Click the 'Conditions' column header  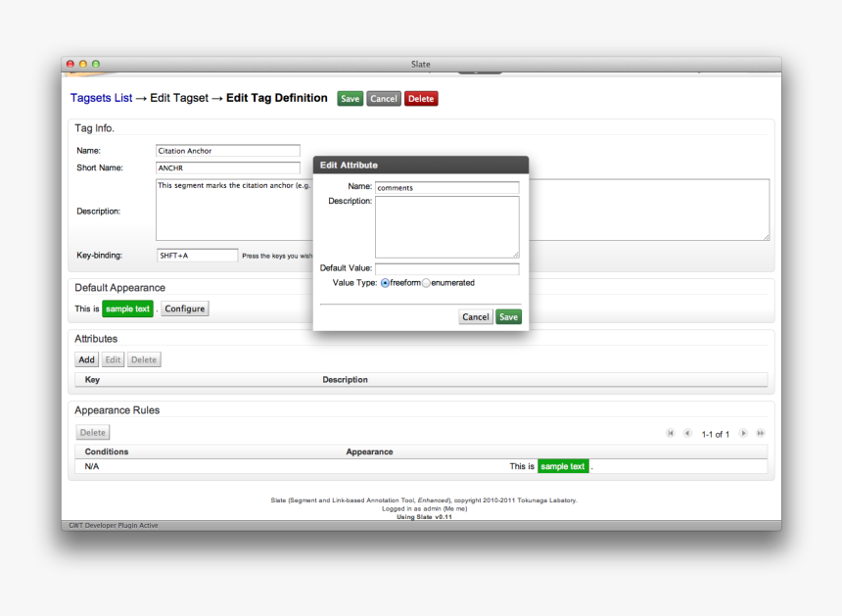[x=107, y=451]
